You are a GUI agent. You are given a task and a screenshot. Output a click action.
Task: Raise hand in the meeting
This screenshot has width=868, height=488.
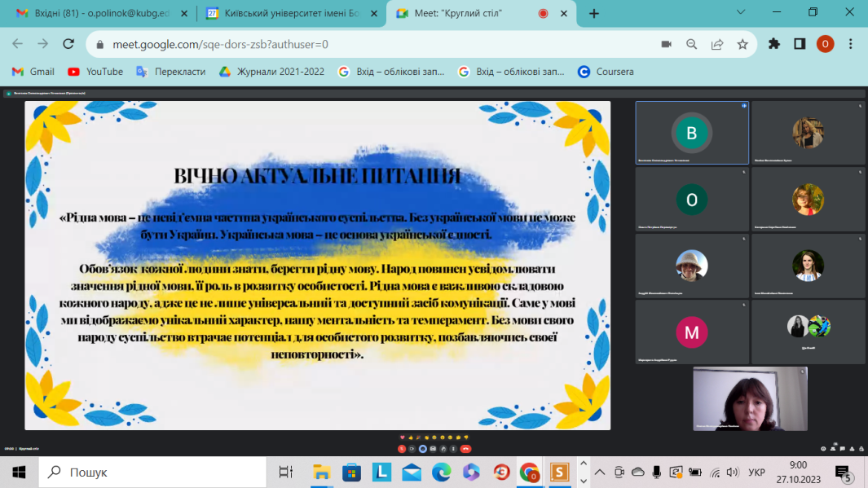click(443, 449)
